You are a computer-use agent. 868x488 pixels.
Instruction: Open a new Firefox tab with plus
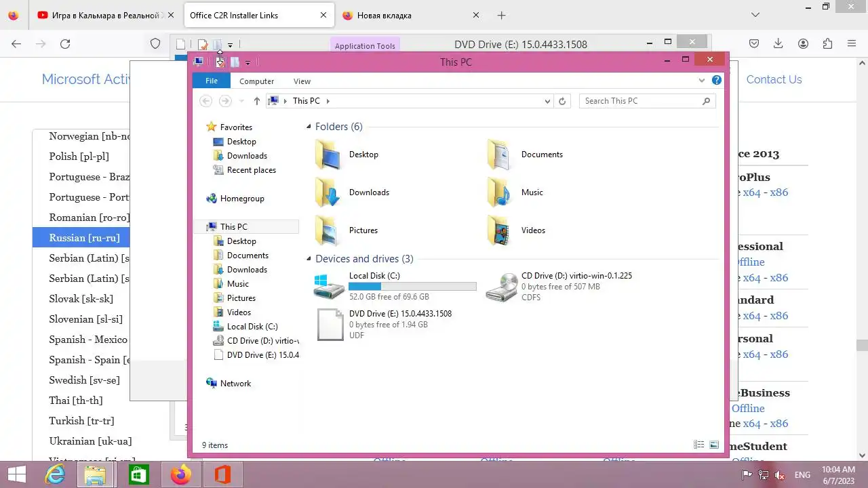click(x=501, y=15)
